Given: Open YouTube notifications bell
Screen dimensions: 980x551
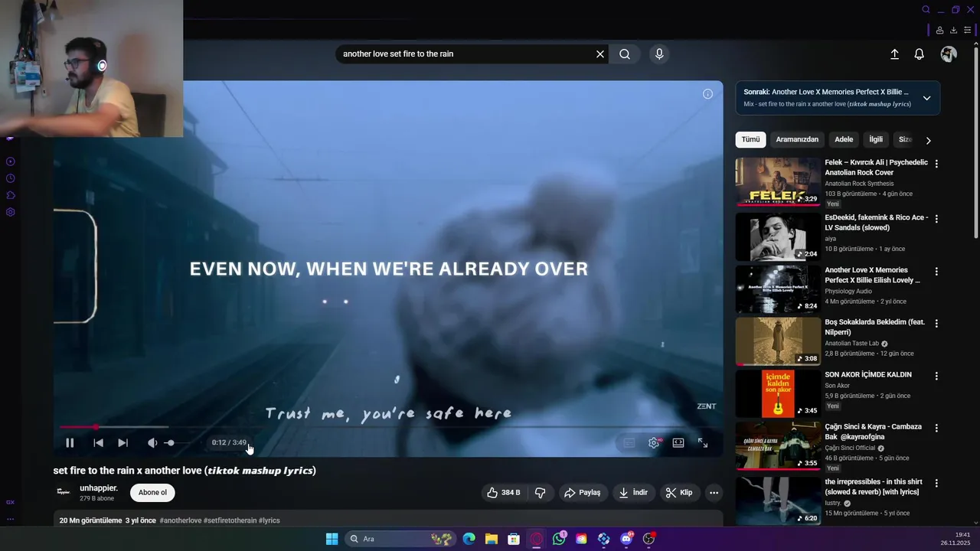Looking at the screenshot, I should (919, 54).
